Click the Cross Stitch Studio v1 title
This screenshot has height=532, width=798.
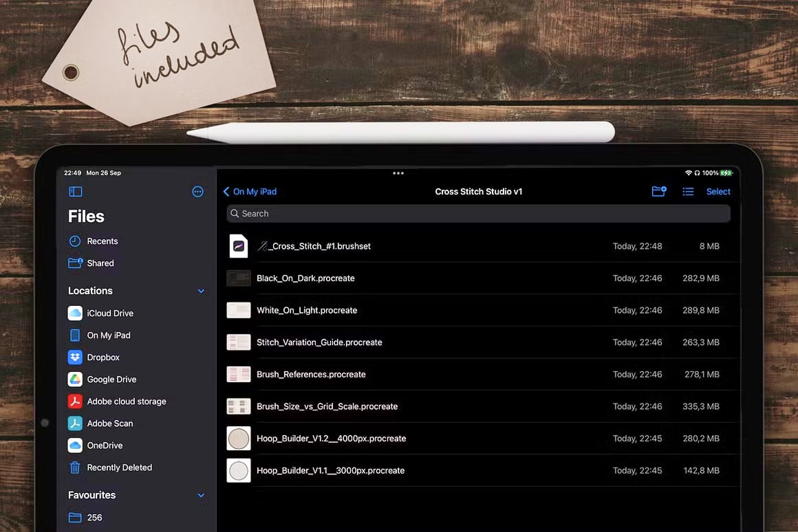(478, 192)
